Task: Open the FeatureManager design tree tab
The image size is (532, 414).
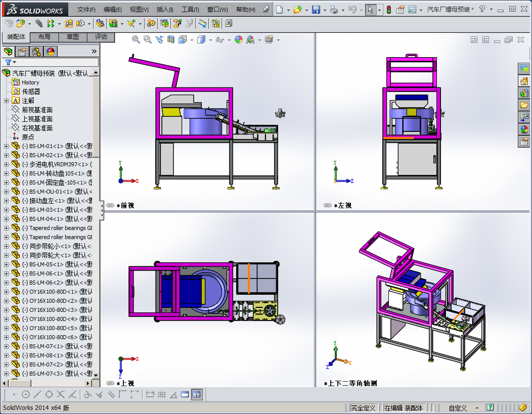Action: click(8, 52)
